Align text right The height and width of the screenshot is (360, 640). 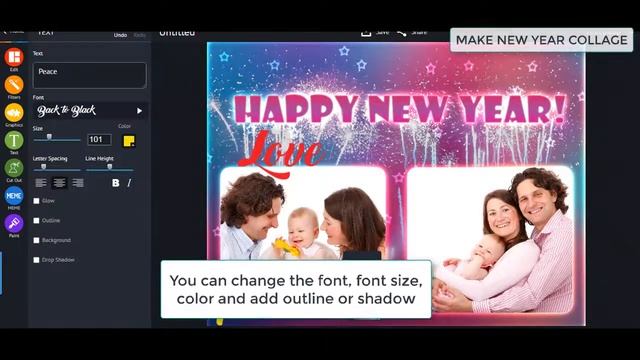[x=78, y=183]
